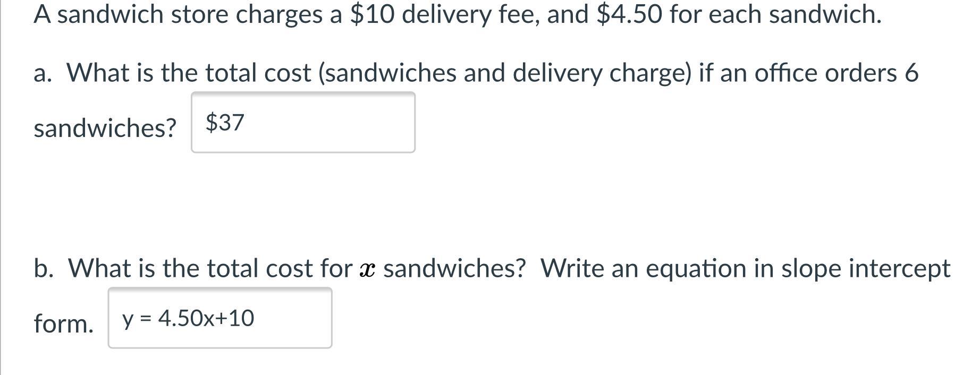Viewport: 980px width, 375px height.
Task: Click 'What is the total cost for' in part b
Action: coord(210,268)
